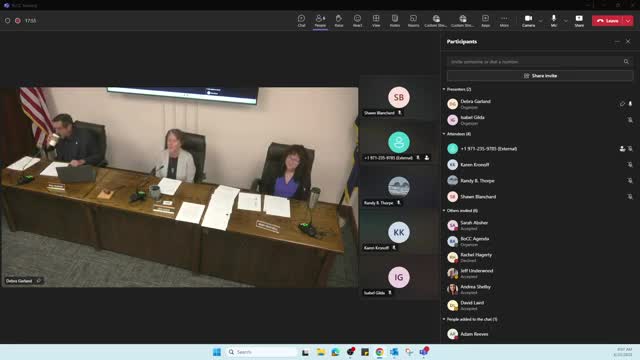Click Randy B. Thorpe video tile

pyautogui.click(x=399, y=188)
